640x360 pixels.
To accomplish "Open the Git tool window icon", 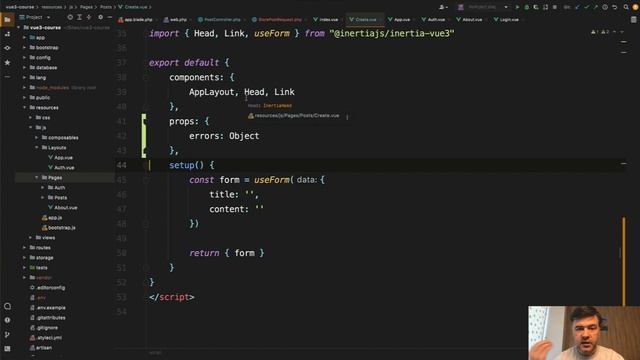I will coord(7,335).
